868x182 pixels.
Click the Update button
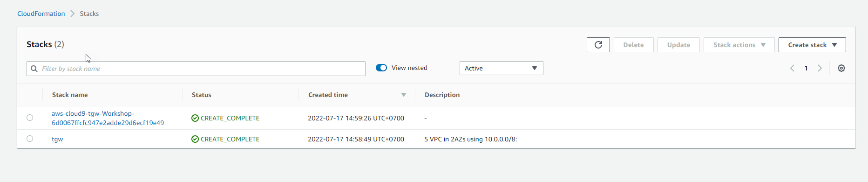click(x=678, y=45)
